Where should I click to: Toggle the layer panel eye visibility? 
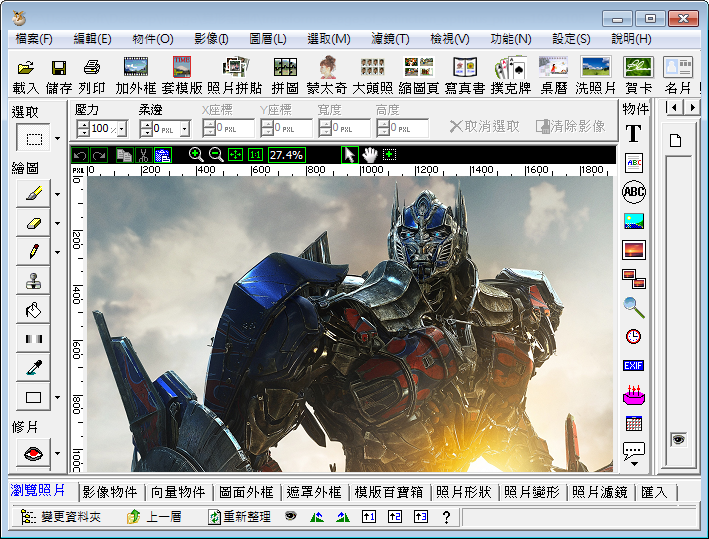(678, 439)
